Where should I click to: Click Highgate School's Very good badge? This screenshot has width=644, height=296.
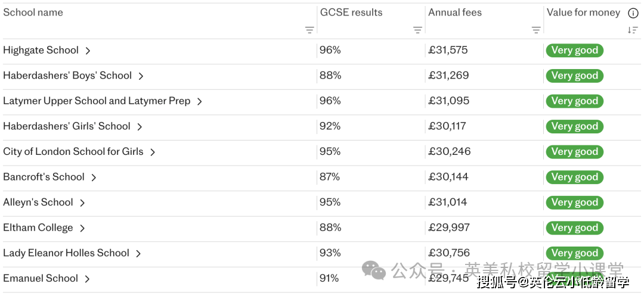[x=574, y=51]
